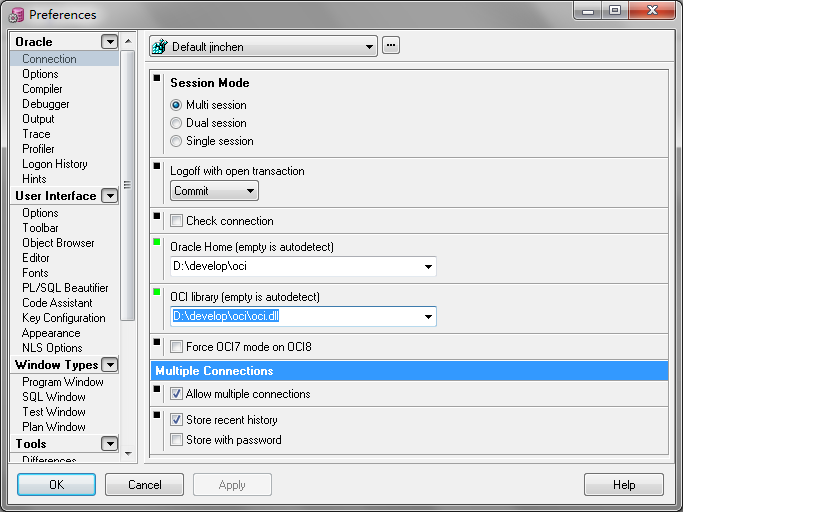Uncheck Allow multiple connections

coord(177,394)
